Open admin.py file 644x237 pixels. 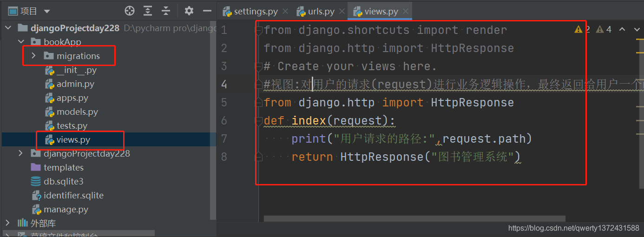75,84
